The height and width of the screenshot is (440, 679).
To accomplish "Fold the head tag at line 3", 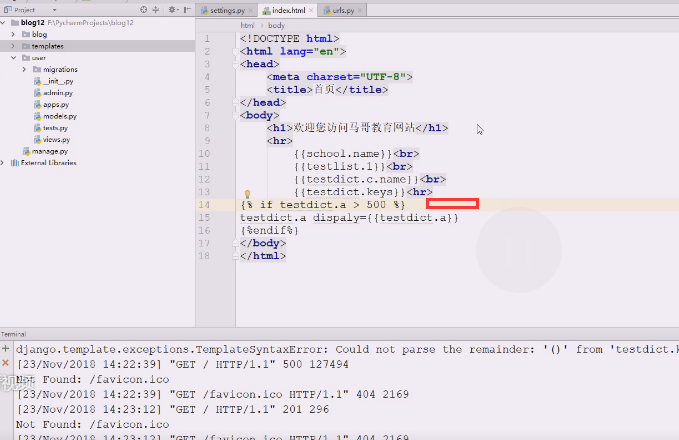I will coord(235,64).
